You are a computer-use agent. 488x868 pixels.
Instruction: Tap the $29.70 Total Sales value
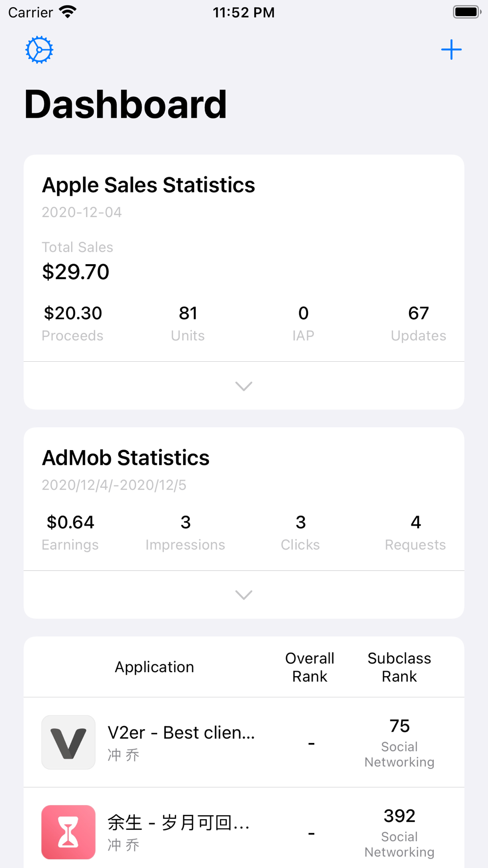pyautogui.click(x=76, y=271)
